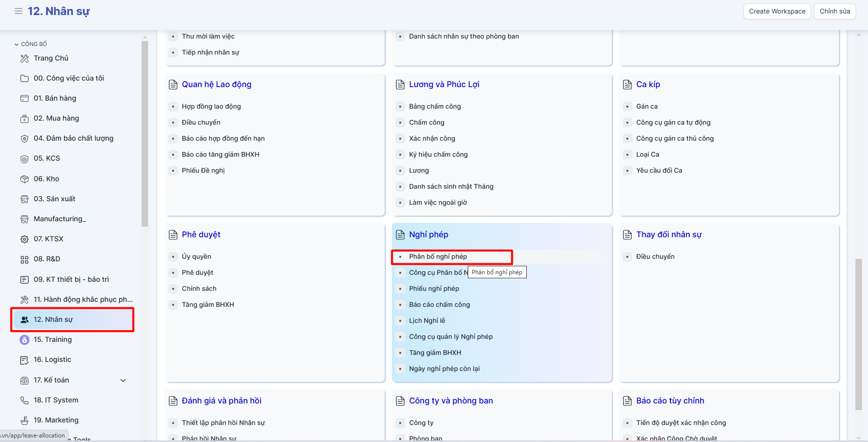The height and width of the screenshot is (442, 868).
Task: Open Trang Chủ via its tools icon
Action: point(25,59)
